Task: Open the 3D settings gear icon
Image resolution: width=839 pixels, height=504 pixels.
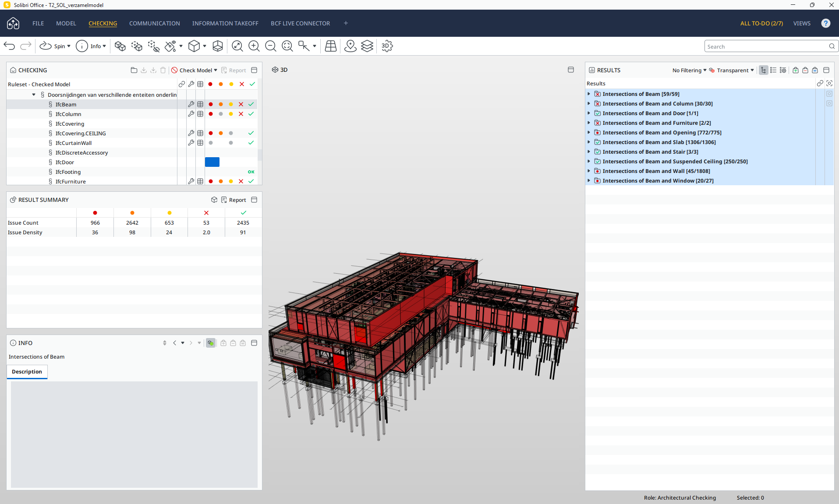Action: [x=387, y=46]
